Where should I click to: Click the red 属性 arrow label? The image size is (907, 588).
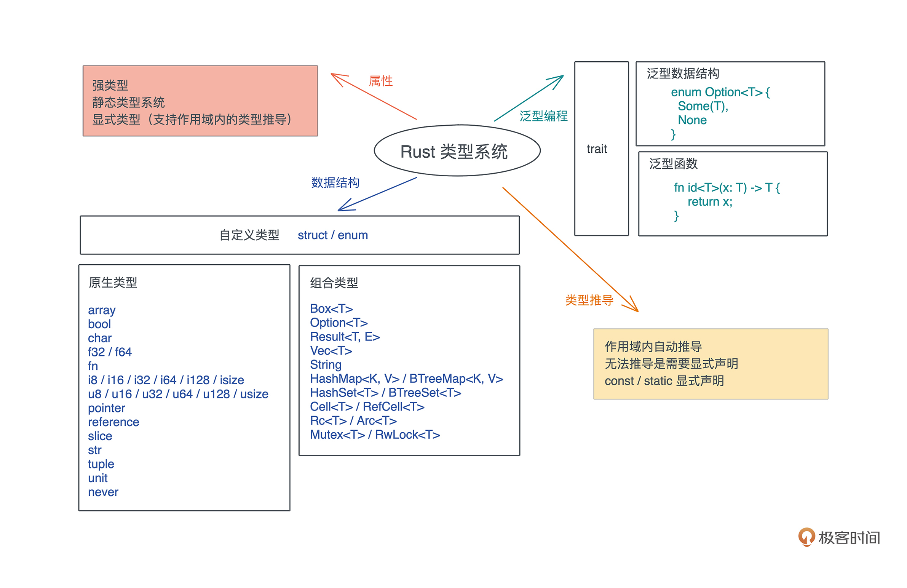pos(380,81)
